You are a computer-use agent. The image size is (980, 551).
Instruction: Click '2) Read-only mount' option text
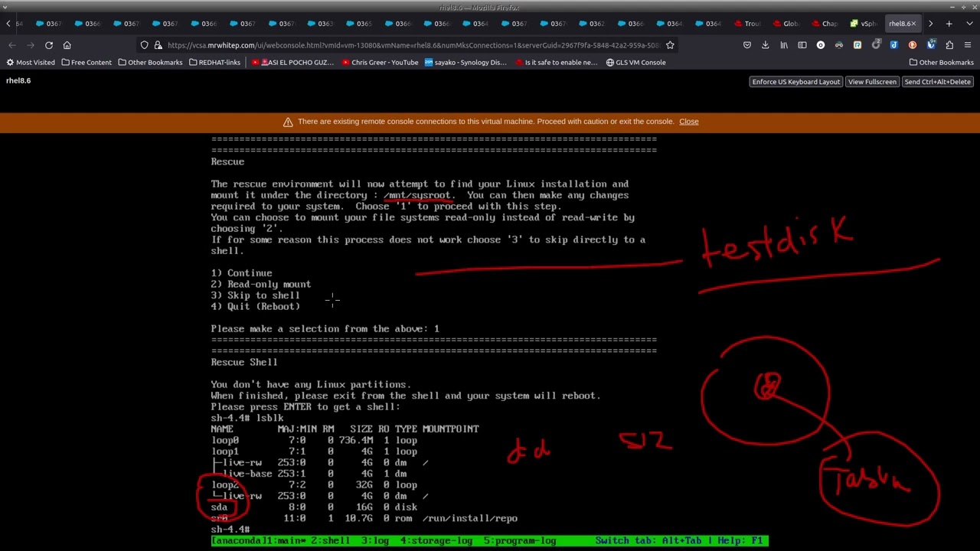pos(260,285)
